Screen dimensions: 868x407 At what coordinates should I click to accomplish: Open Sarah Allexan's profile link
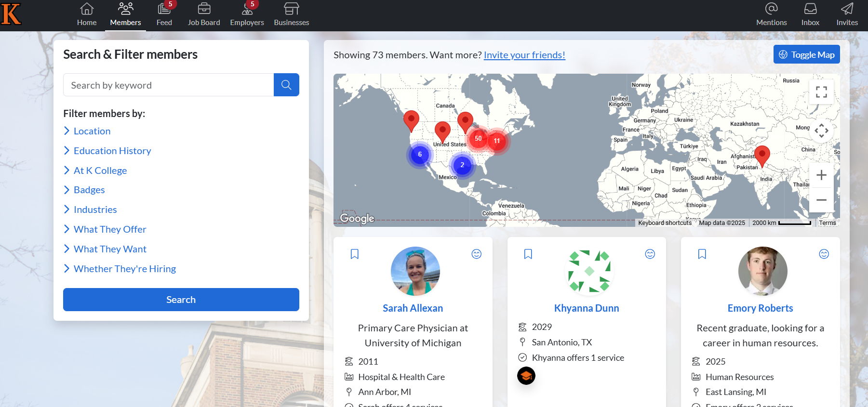point(413,308)
